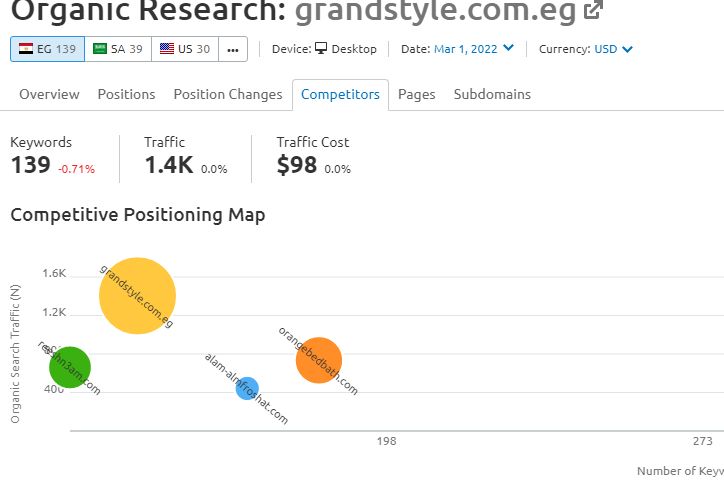724x486 pixels.
Task: Open more databases ellipsis button
Action: click(232, 49)
